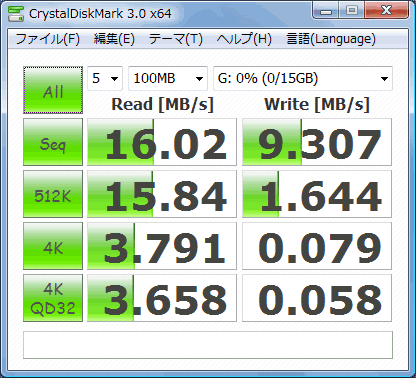Click the Seq write result 9.307
Viewport: 416px width, 378px height.
pyautogui.click(x=317, y=142)
